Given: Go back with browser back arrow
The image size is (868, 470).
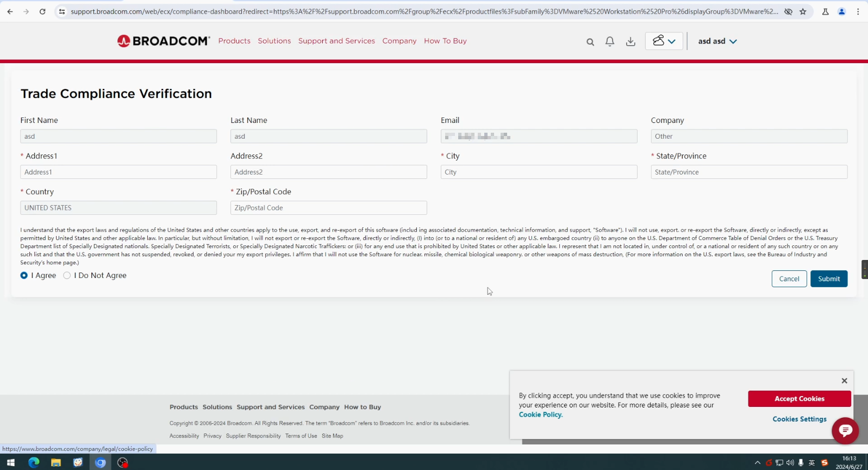Looking at the screenshot, I should (10, 11).
